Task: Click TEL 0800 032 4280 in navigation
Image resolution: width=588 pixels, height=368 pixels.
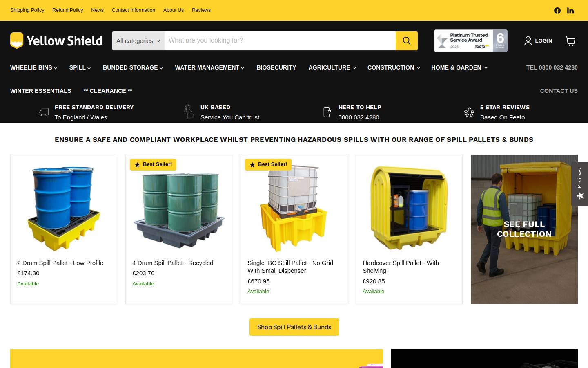Action: (x=552, y=67)
